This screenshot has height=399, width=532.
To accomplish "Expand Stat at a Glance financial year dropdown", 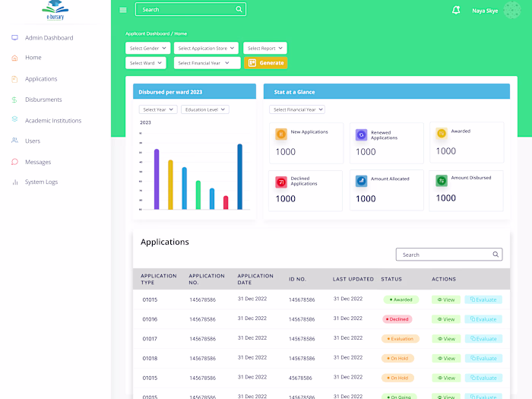I will pos(297,109).
